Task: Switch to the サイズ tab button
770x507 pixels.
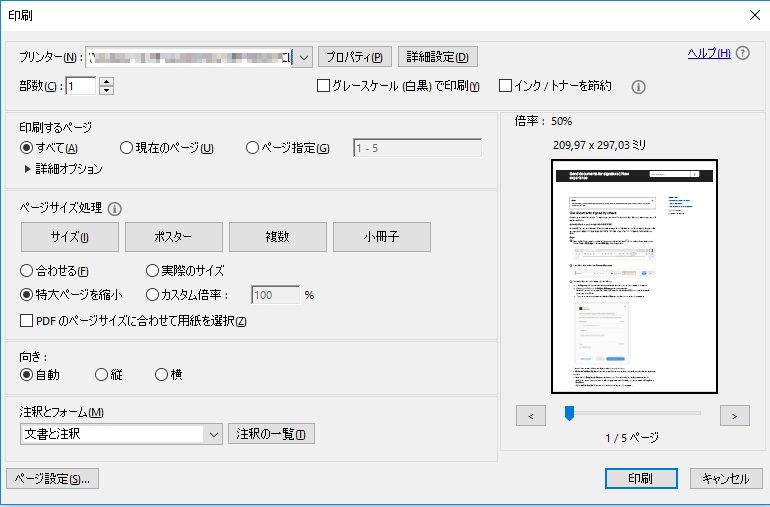Action: (x=70, y=237)
